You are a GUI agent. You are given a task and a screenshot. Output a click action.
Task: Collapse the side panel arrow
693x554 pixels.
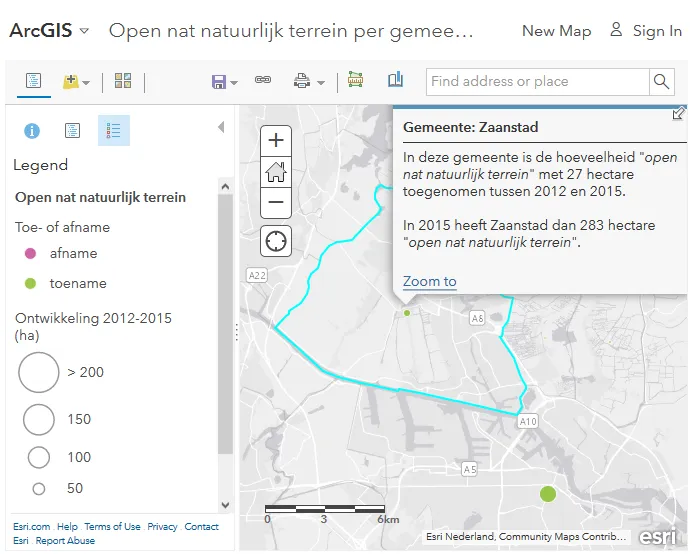(221, 127)
